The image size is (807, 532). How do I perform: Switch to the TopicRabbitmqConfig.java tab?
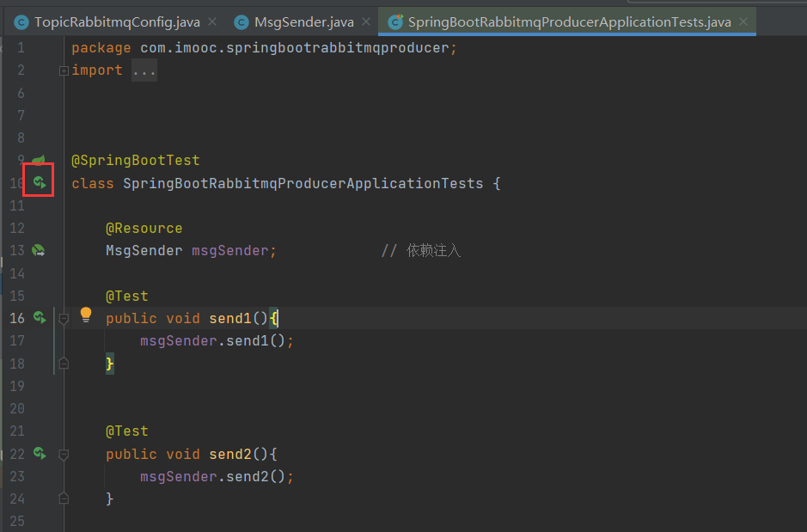click(x=117, y=22)
